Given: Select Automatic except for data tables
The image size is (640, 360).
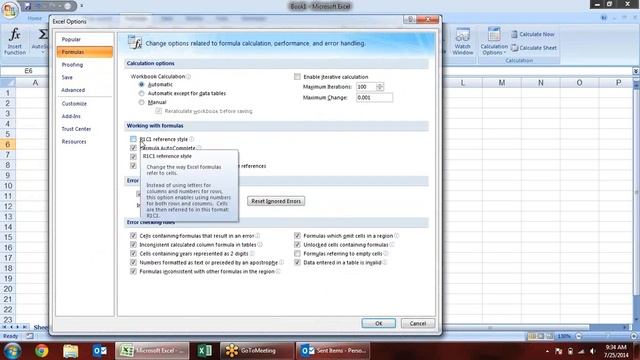Looking at the screenshot, I should [x=142, y=93].
